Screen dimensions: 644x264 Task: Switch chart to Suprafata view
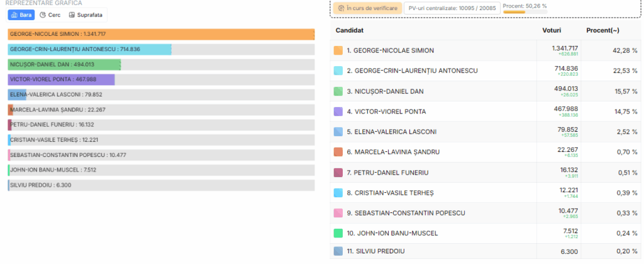86,14
